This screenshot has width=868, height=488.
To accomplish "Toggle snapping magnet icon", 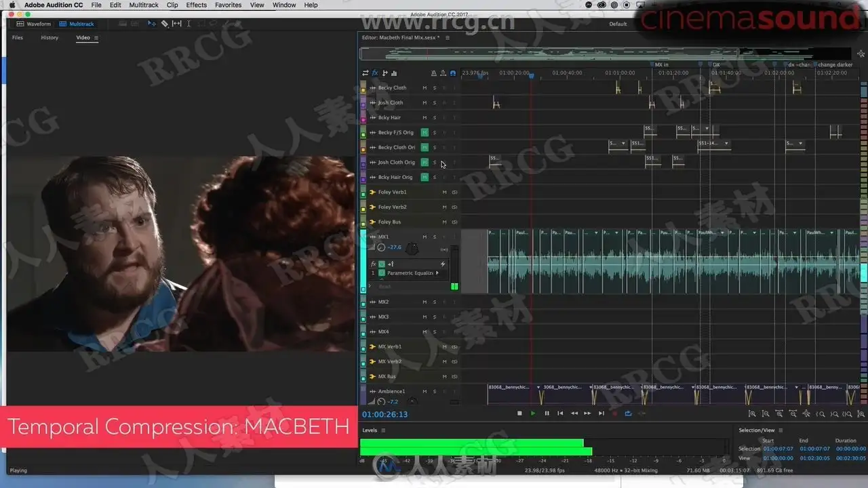I will coord(453,73).
